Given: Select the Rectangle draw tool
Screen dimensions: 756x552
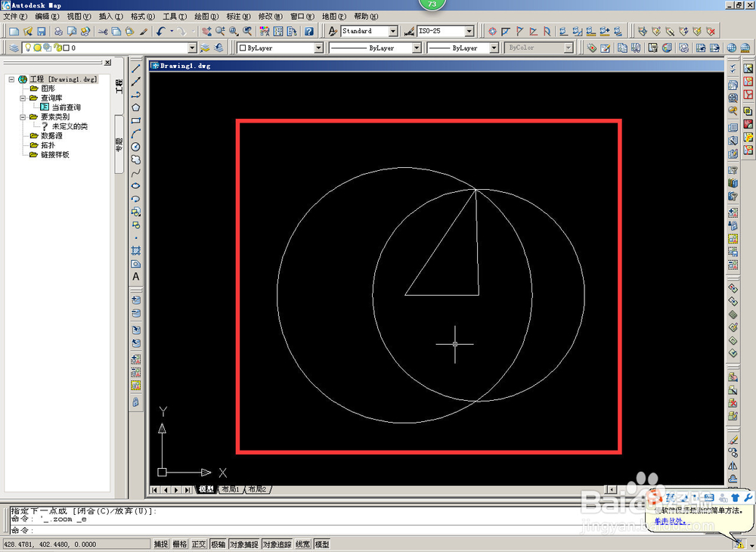Looking at the screenshot, I should pos(136,120).
